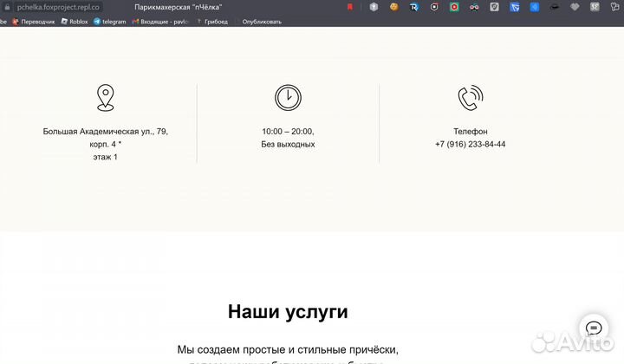Click the green record-button extension icon
624x364 pixels.
click(x=454, y=7)
